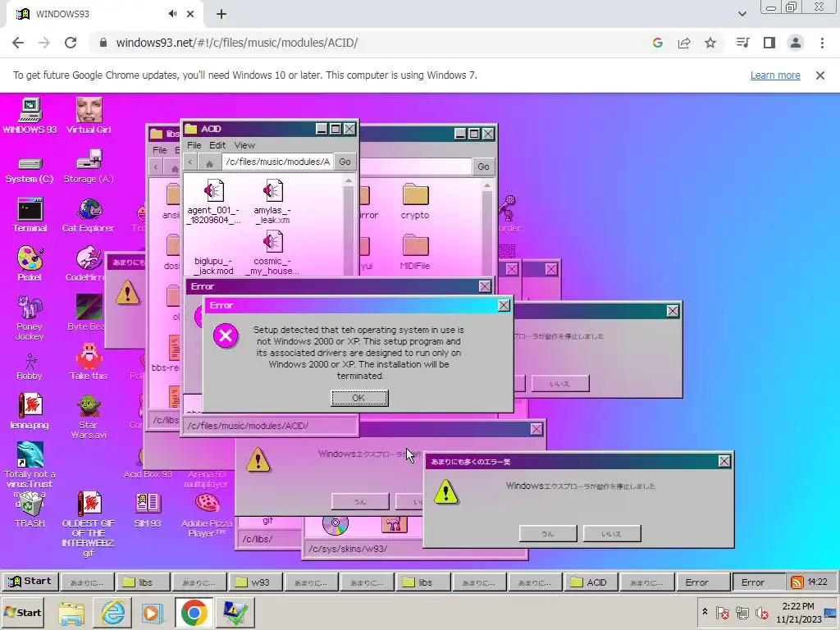Image resolution: width=840 pixels, height=630 pixels.
Task: Open Chrome three-dot menu
Action: 822,43
